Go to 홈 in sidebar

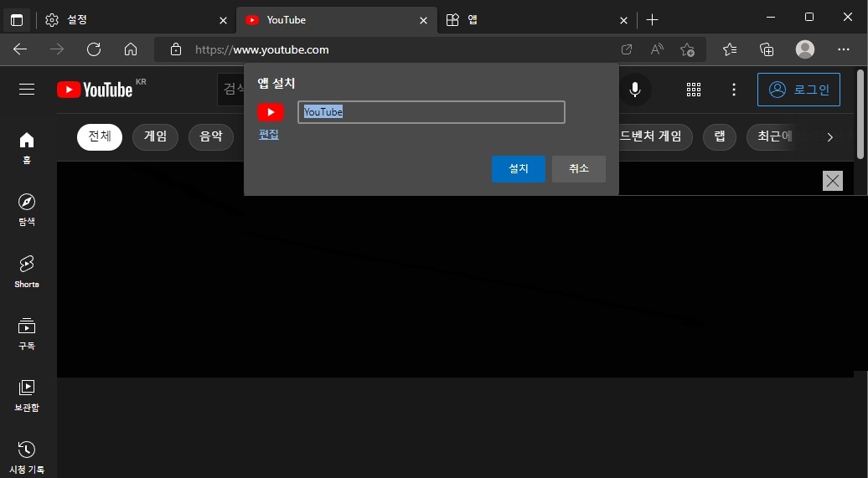27,148
